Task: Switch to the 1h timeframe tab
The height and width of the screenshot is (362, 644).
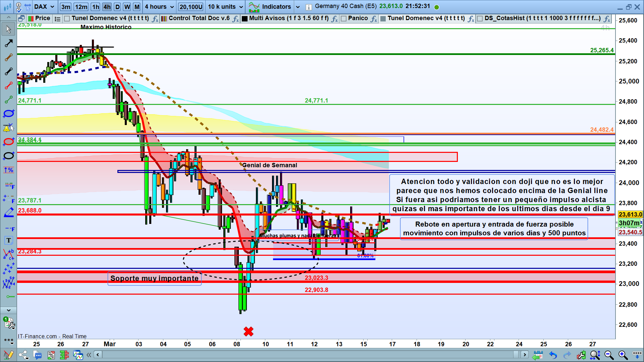Action: pyautogui.click(x=96, y=7)
